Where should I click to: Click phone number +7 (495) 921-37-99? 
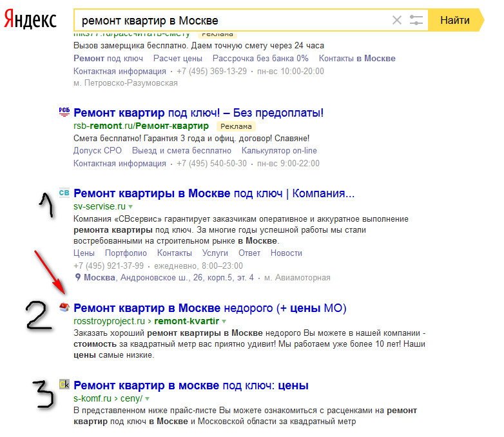pos(109,266)
